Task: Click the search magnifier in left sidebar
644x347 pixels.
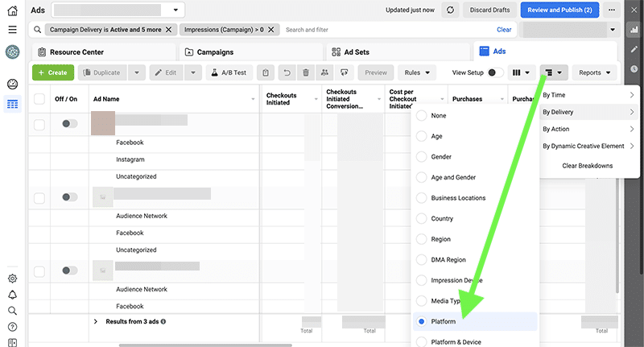Action: coord(12,311)
